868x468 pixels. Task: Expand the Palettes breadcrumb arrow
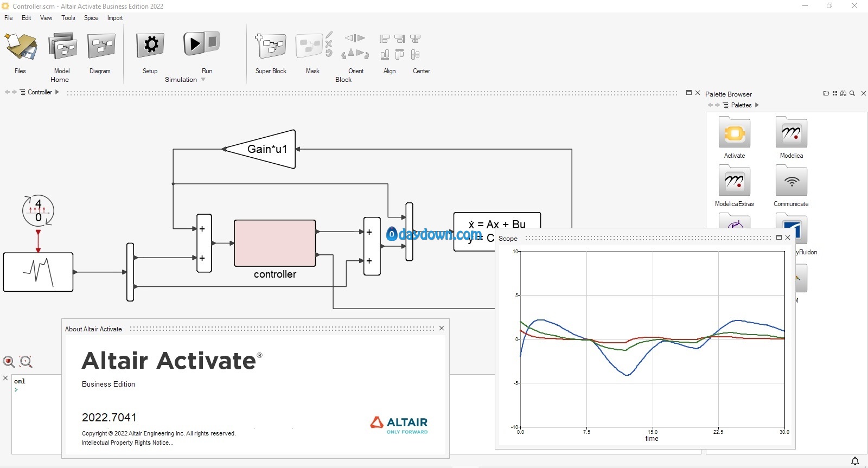[x=757, y=105]
